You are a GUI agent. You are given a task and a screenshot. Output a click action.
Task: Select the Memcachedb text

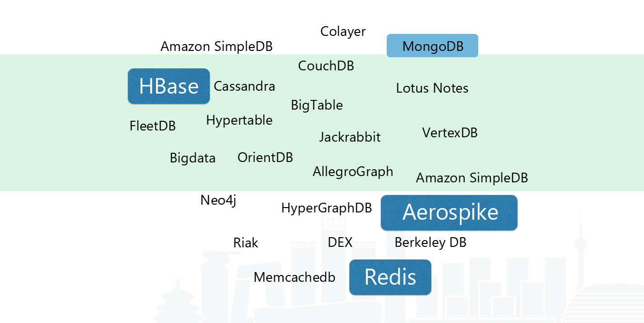pyautogui.click(x=295, y=277)
